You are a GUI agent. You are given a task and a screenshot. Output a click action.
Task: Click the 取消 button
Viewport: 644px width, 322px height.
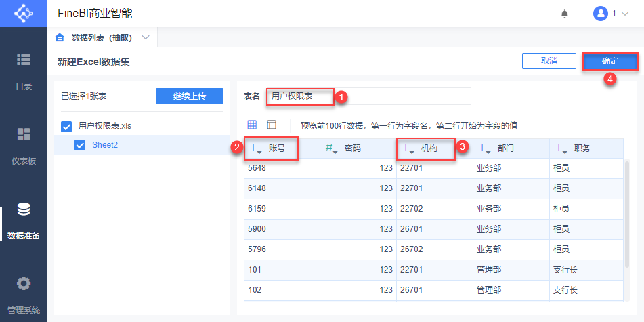pos(549,61)
